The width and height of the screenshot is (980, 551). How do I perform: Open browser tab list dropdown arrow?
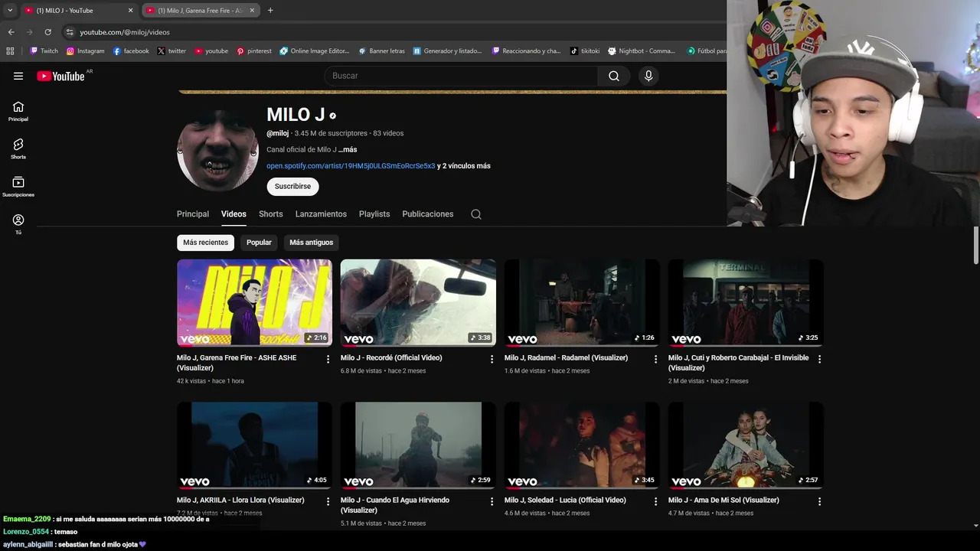tap(10, 11)
